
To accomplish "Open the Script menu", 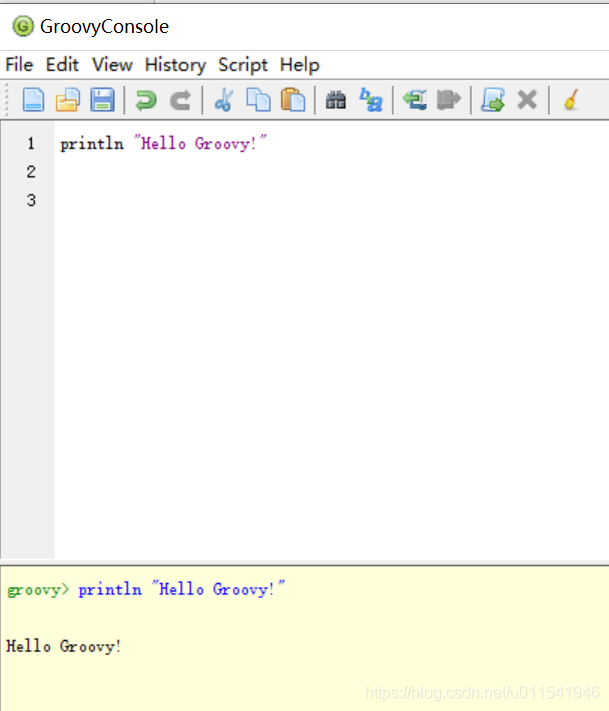I will (243, 65).
